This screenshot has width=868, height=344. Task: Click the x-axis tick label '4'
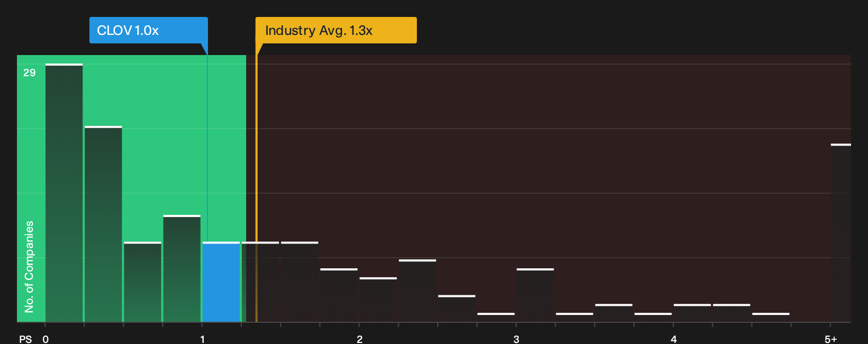point(673,339)
